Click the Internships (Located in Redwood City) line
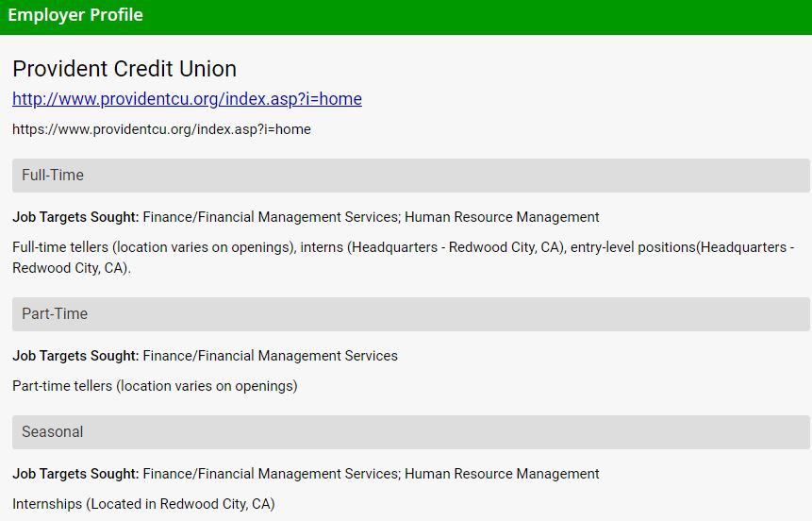This screenshot has width=812, height=521. pyautogui.click(x=143, y=504)
